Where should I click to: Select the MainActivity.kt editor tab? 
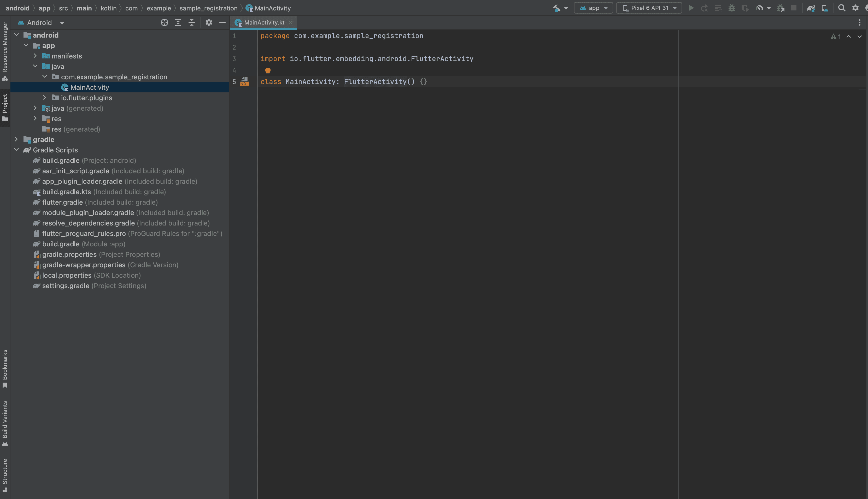264,23
